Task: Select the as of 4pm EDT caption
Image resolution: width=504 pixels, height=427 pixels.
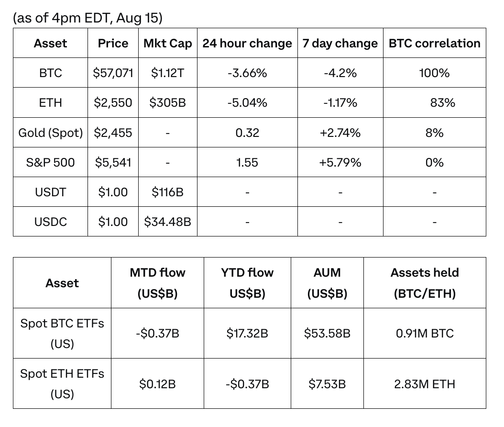Action: (x=88, y=18)
